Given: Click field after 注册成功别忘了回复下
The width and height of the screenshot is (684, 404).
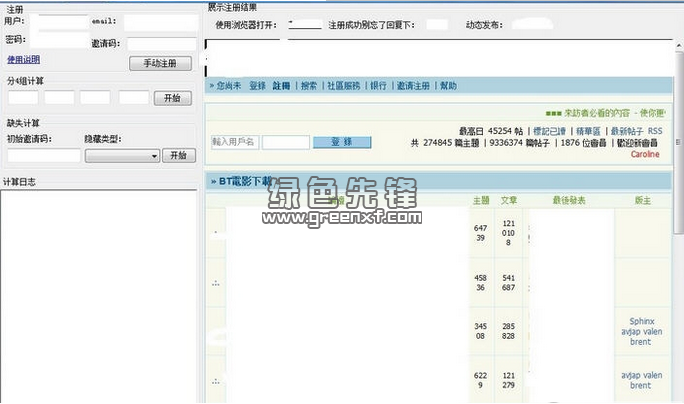Looking at the screenshot, I should pos(437,24).
